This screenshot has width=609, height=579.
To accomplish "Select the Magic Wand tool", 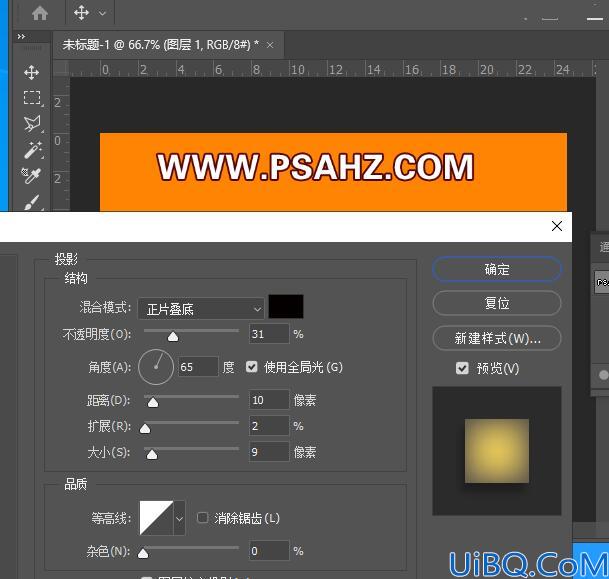I will point(33,150).
